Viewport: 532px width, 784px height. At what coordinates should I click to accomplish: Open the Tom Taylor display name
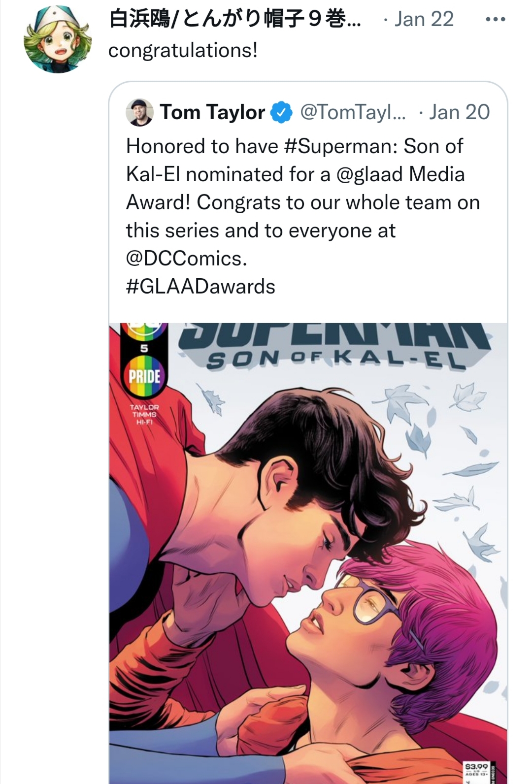pyautogui.click(x=212, y=112)
